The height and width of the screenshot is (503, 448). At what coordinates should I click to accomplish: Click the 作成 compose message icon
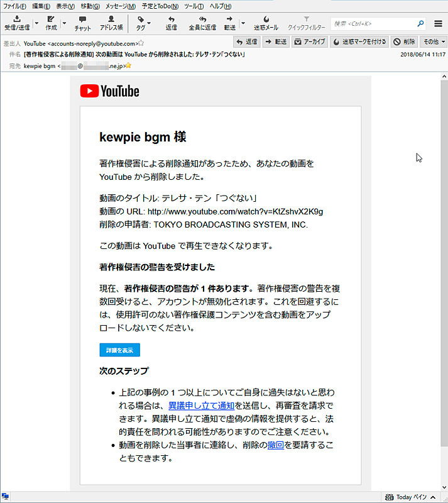51,19
